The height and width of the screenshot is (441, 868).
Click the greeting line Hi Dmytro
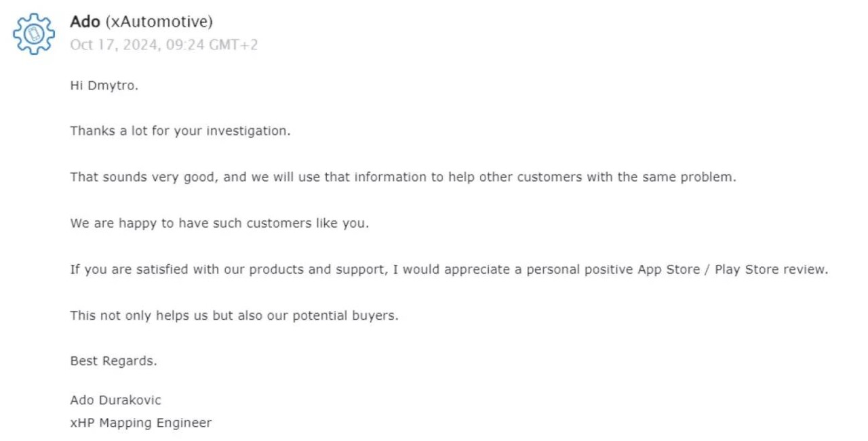pyautogui.click(x=104, y=85)
